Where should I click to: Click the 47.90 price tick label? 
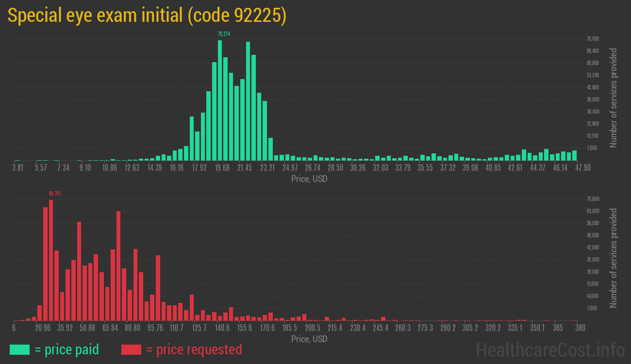583,168
